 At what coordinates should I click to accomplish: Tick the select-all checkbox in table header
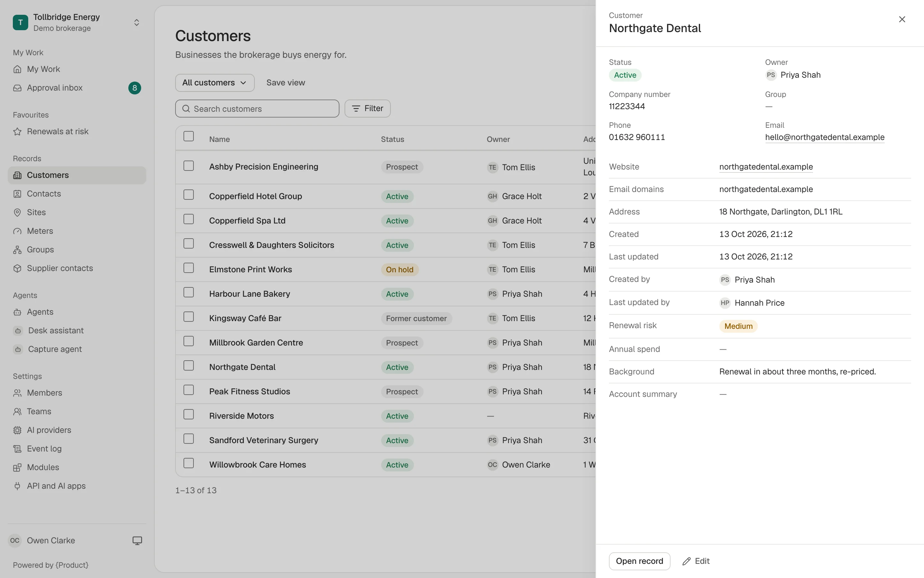(x=189, y=136)
